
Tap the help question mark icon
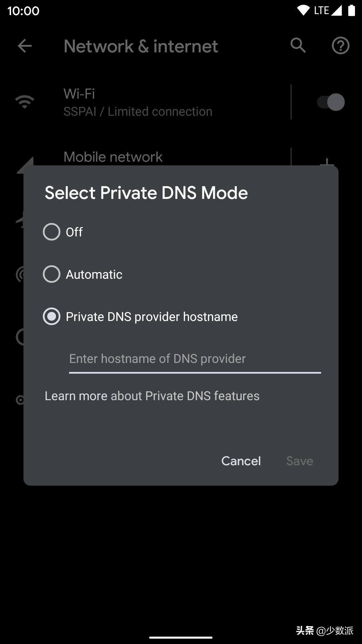(x=341, y=46)
